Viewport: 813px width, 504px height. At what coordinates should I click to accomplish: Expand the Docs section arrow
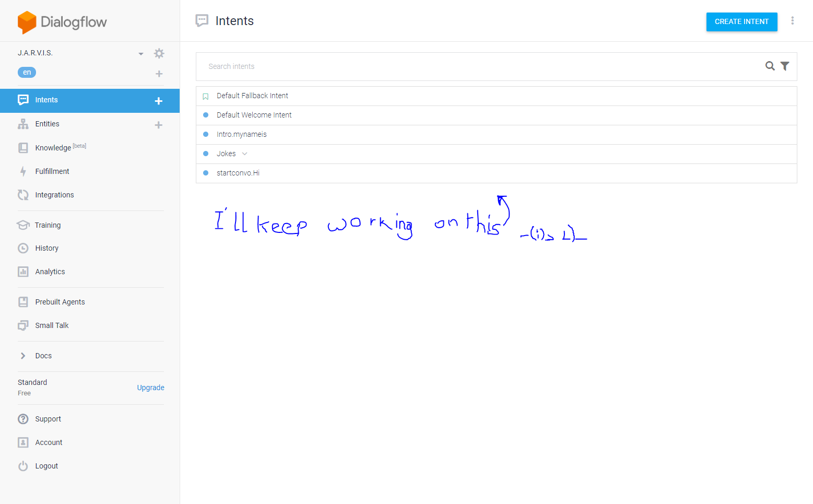(23, 355)
